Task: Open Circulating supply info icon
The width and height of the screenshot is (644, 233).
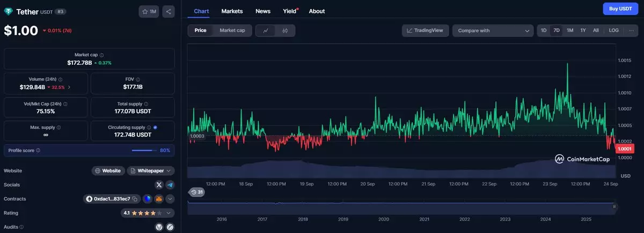Action: (149, 127)
